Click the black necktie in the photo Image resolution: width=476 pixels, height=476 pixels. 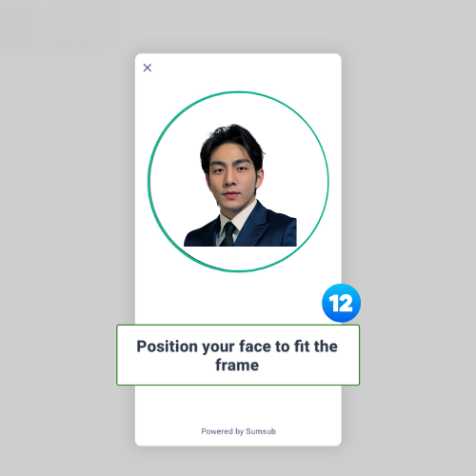pos(228,234)
